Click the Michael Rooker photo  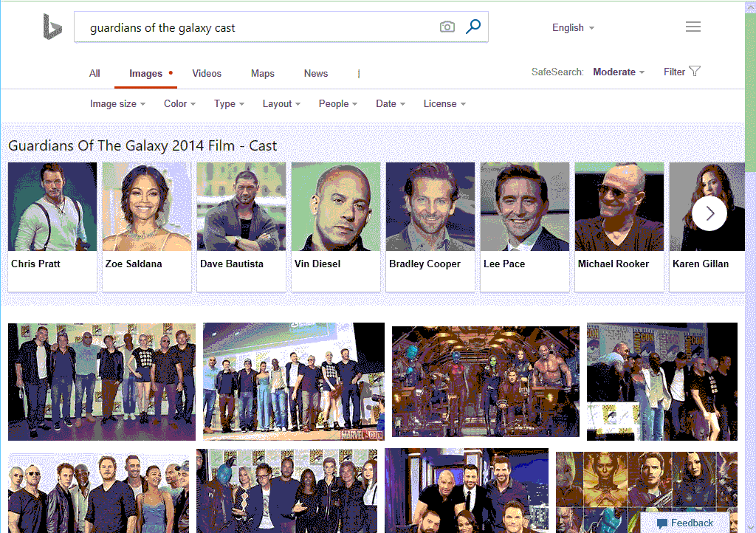tap(619, 206)
